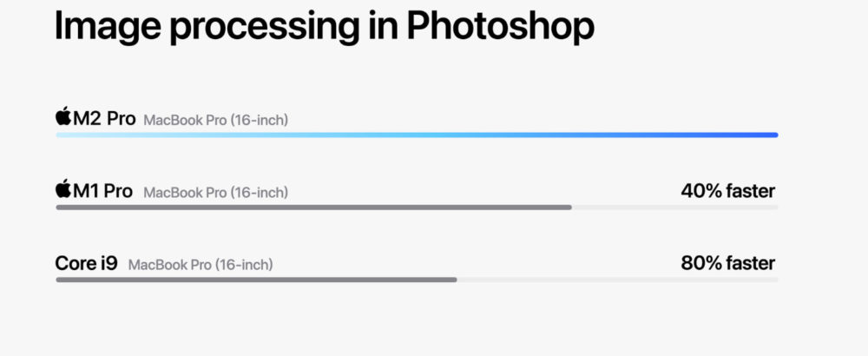Click MacBook Pro (16-inch) text next to M1 Pro
The height and width of the screenshot is (356, 868).
click(216, 193)
